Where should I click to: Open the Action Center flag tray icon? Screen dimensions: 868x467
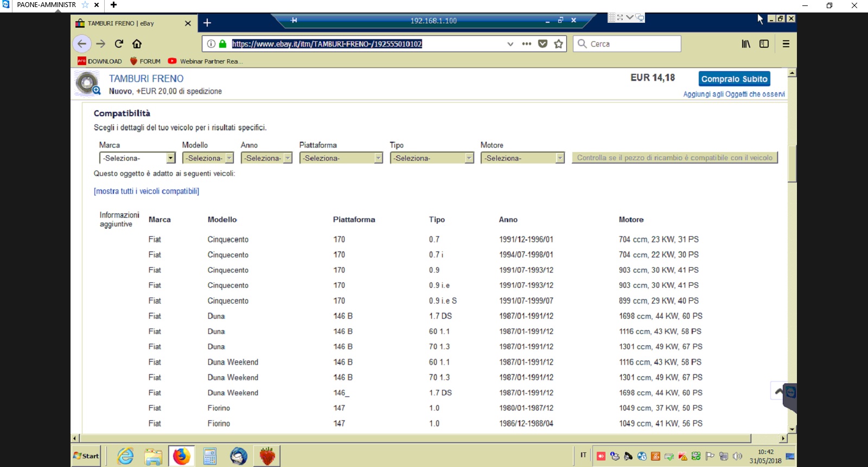(710, 456)
